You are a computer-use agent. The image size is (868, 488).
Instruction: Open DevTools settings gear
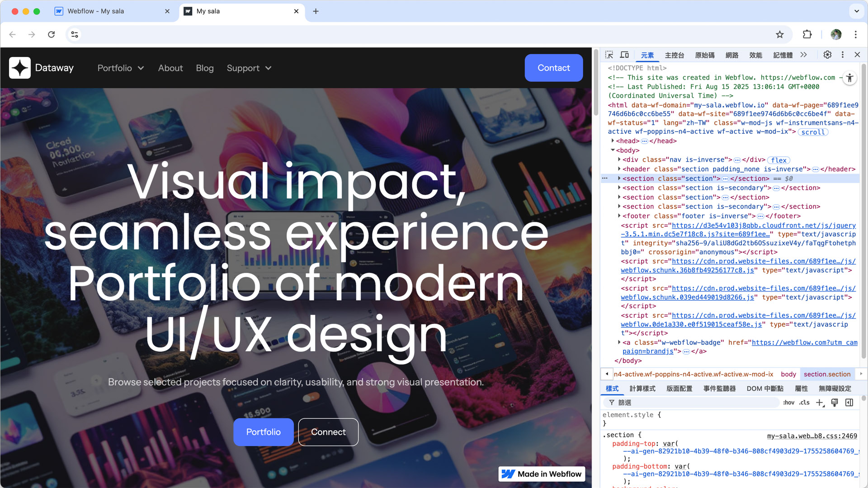[x=827, y=55]
